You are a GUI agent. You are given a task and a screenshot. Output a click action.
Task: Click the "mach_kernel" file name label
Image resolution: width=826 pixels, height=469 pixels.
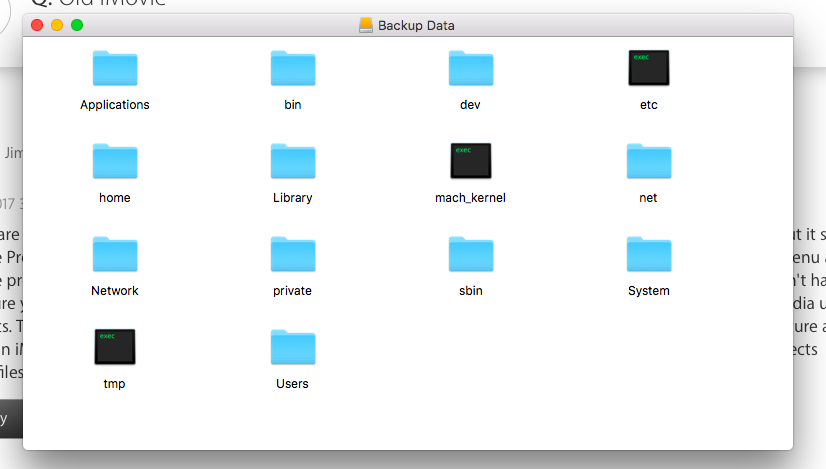click(x=470, y=198)
